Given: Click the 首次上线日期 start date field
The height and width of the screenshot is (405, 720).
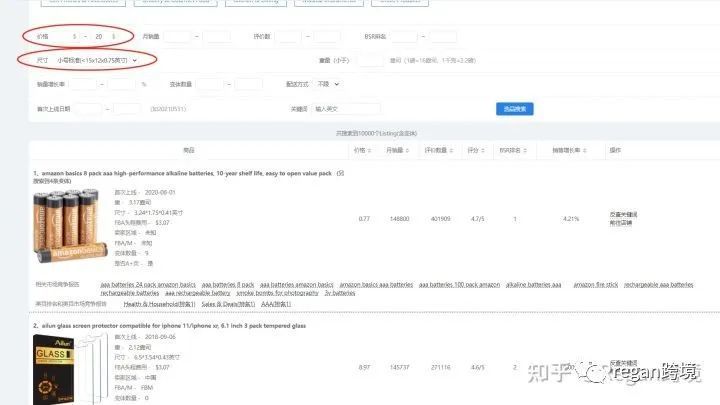Looking at the screenshot, I should tap(88, 109).
